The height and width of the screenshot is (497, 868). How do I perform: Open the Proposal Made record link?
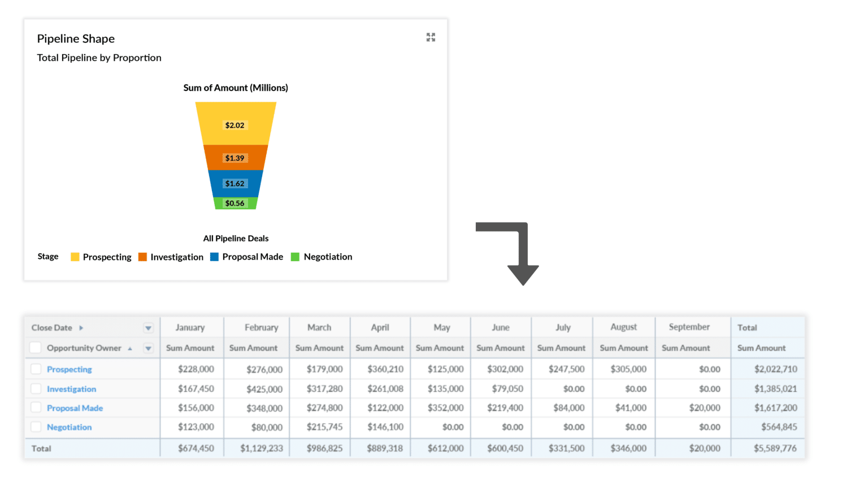pos(75,408)
